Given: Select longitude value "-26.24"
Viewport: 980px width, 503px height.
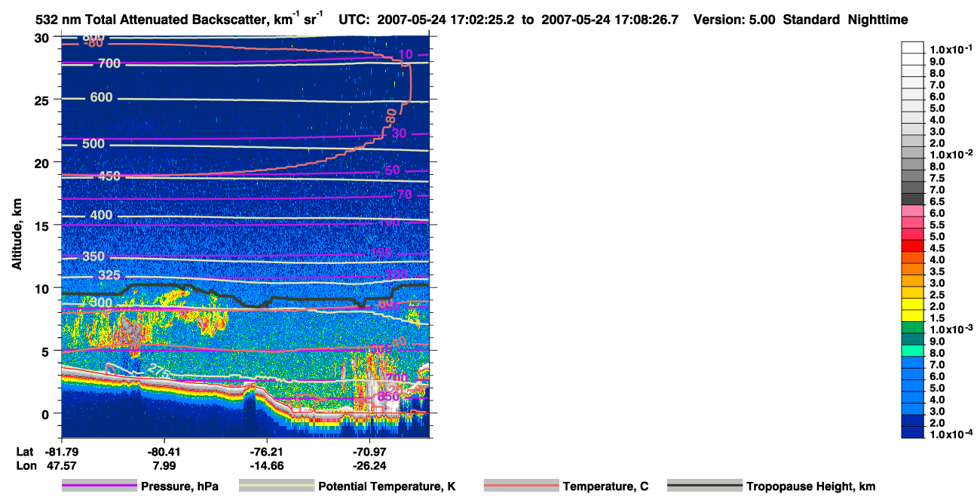Looking at the screenshot, I should [370, 465].
